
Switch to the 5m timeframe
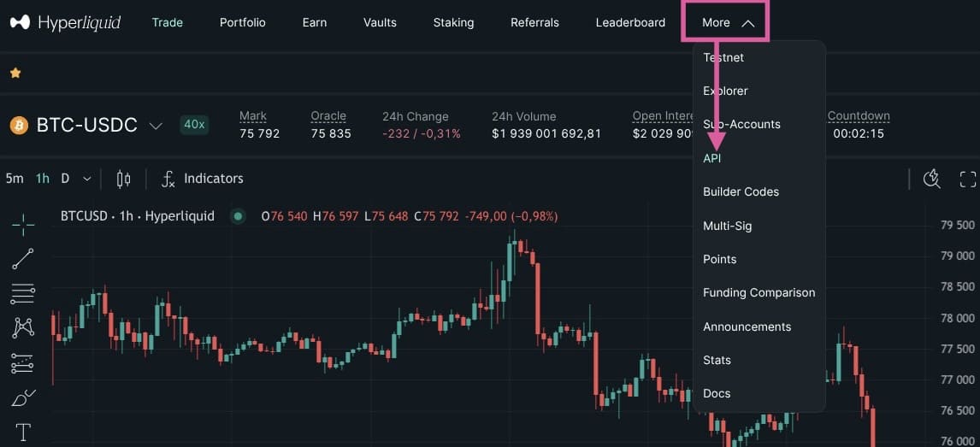tap(15, 179)
